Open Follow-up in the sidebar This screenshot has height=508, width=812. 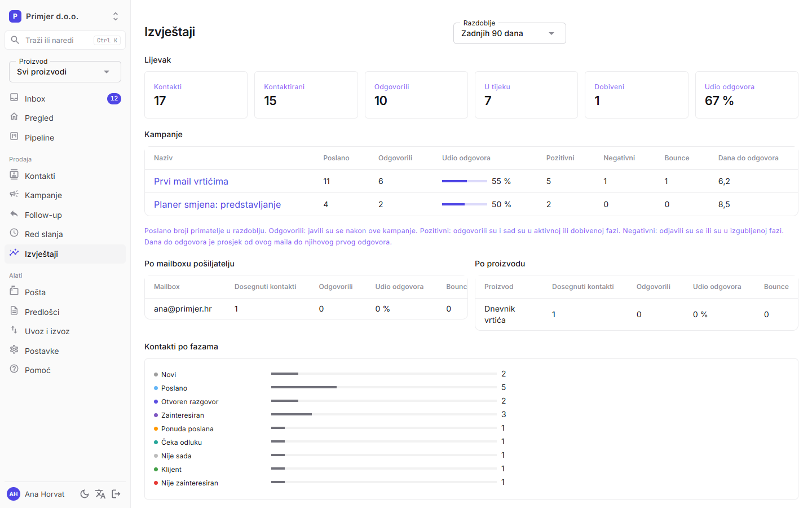pos(65,215)
